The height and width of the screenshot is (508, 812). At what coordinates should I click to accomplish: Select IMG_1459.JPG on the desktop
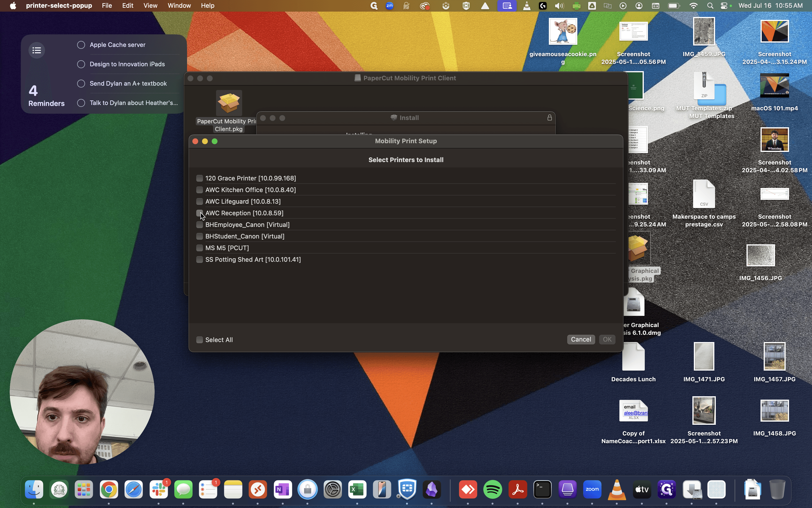point(704,31)
